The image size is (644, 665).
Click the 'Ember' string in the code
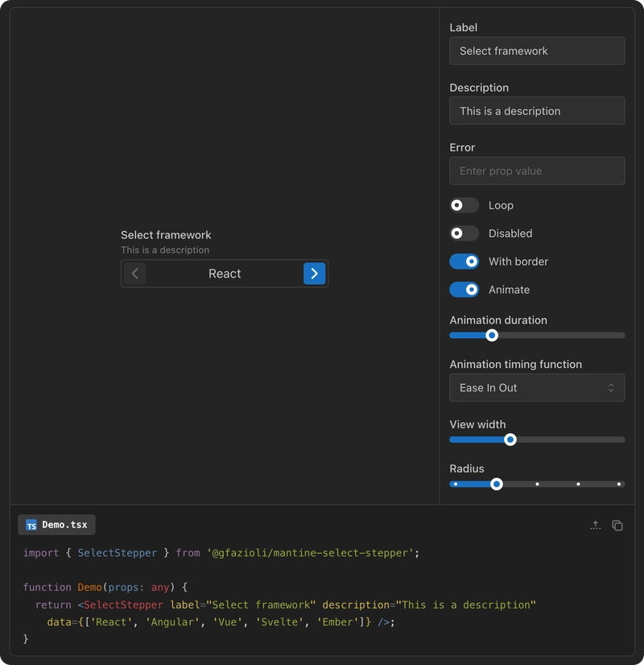click(x=338, y=622)
